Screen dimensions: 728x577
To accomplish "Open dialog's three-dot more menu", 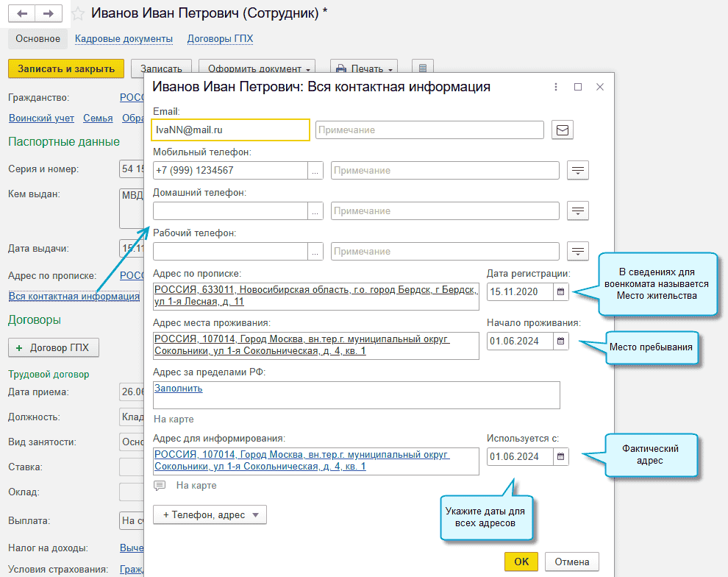I will [x=555, y=87].
